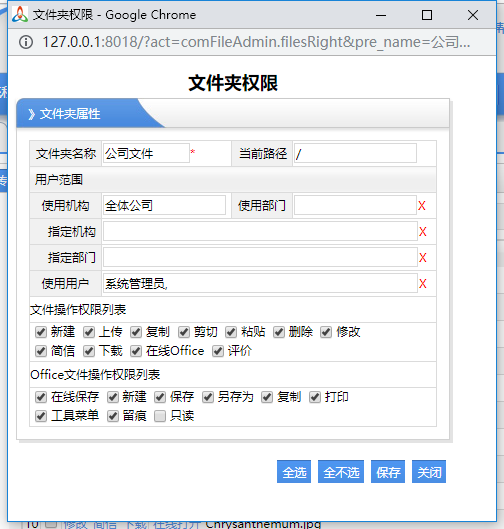The width and height of the screenshot is (504, 529).
Task: Toggle the 修改 permission checkbox
Action: pyautogui.click(x=326, y=332)
